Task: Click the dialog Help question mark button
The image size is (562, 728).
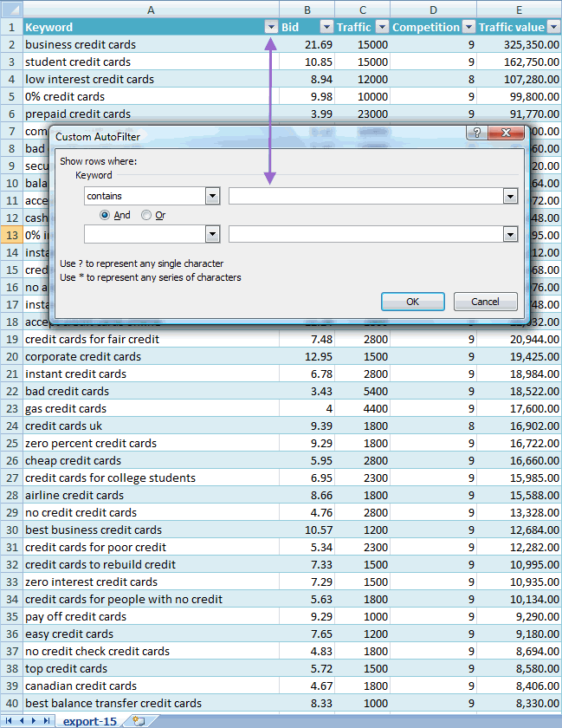Action: [476, 133]
